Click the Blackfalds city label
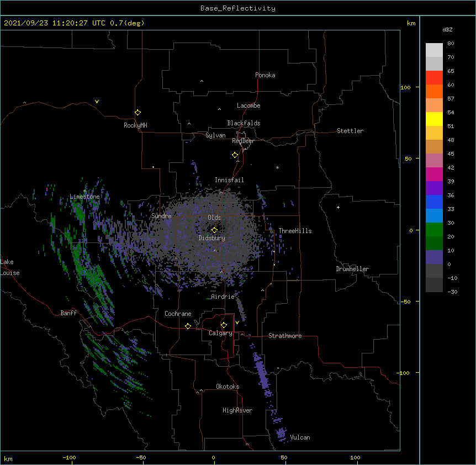This screenshot has height=465, width=476. (x=244, y=123)
